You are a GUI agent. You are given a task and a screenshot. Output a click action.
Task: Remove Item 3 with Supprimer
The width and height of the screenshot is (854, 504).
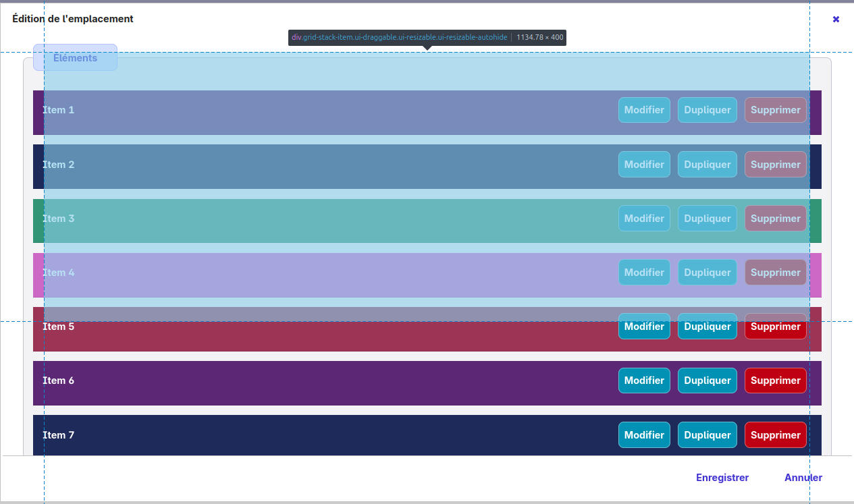point(776,219)
